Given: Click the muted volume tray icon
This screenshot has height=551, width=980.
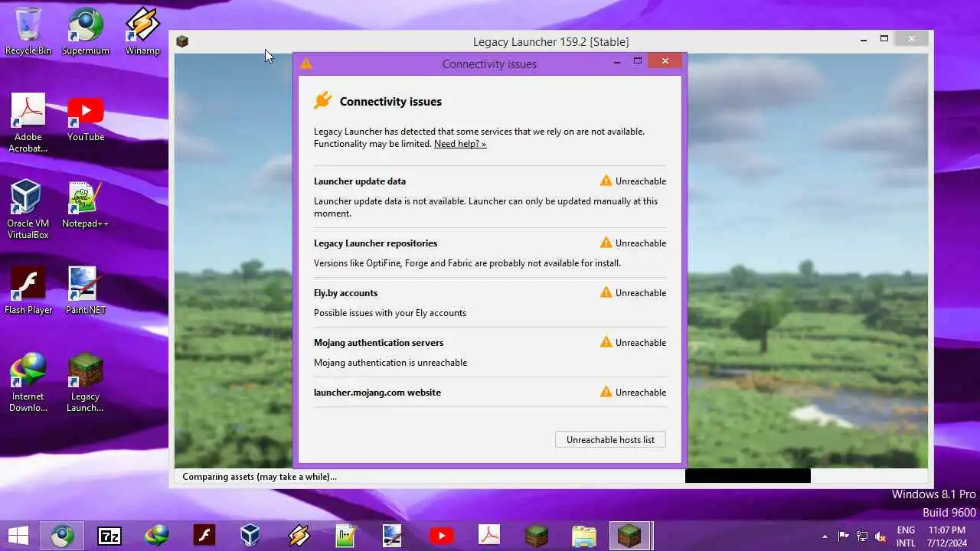Looking at the screenshot, I should 880,536.
